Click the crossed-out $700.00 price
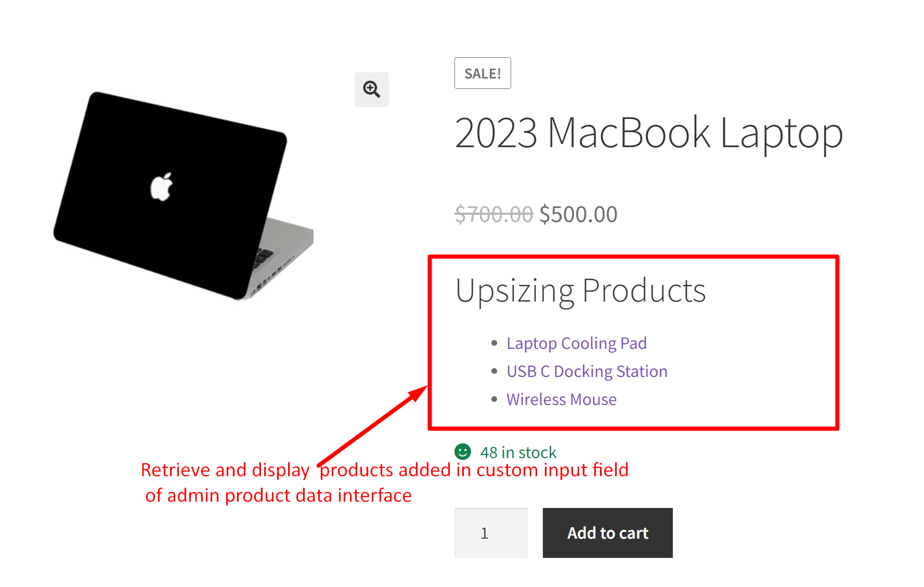This screenshot has width=924, height=587. [x=493, y=214]
